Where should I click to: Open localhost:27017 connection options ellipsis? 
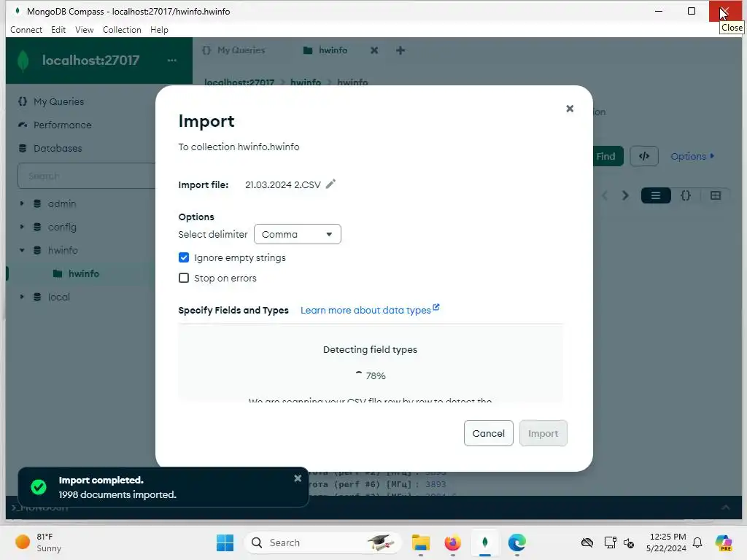[172, 60]
